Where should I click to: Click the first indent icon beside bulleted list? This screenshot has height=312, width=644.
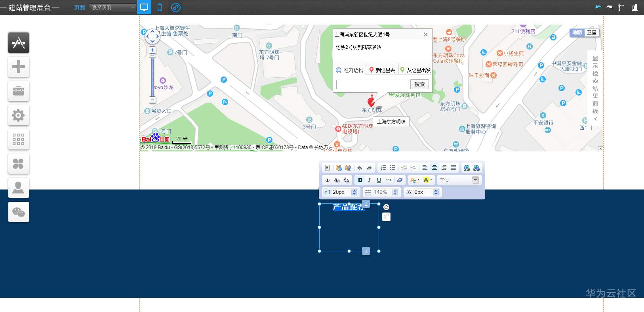pos(404,168)
